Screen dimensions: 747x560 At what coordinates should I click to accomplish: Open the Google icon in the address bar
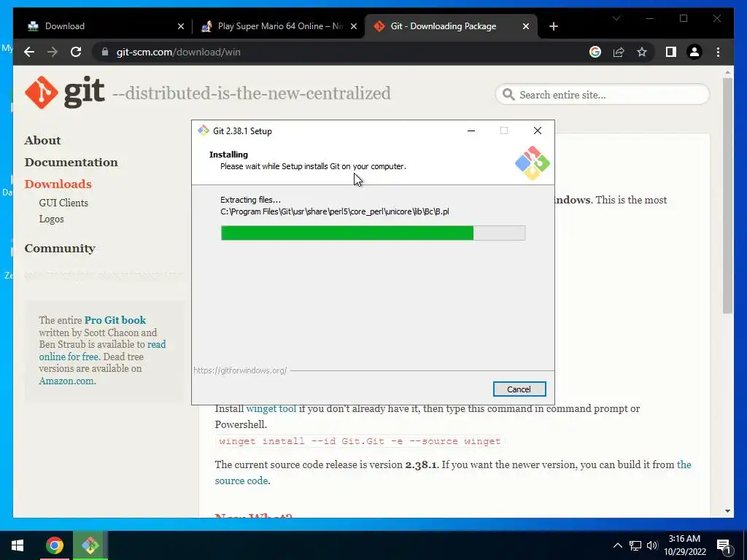point(595,52)
